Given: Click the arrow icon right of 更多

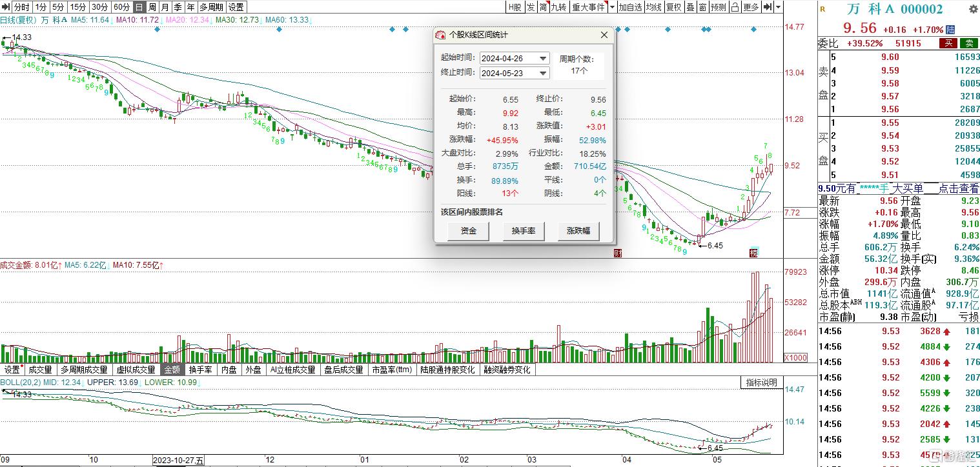Looking at the screenshot, I should click(768, 7).
